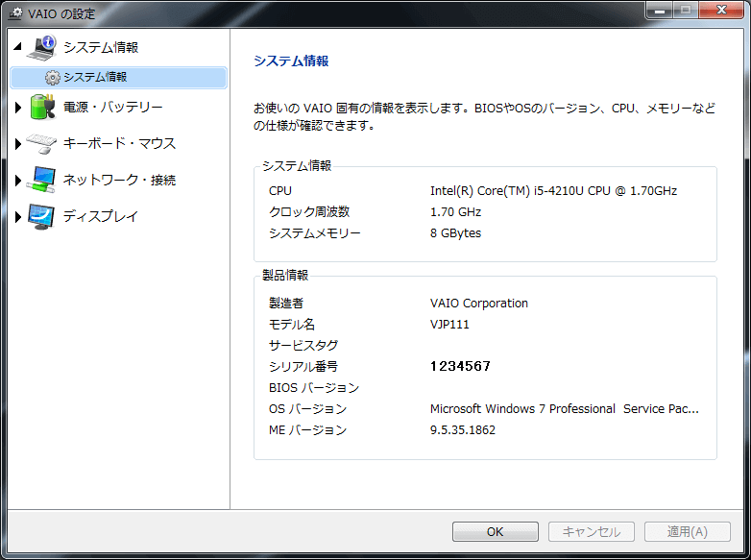Click the システムメモリー label
Viewport: 751px width, 560px height.
pos(315,232)
